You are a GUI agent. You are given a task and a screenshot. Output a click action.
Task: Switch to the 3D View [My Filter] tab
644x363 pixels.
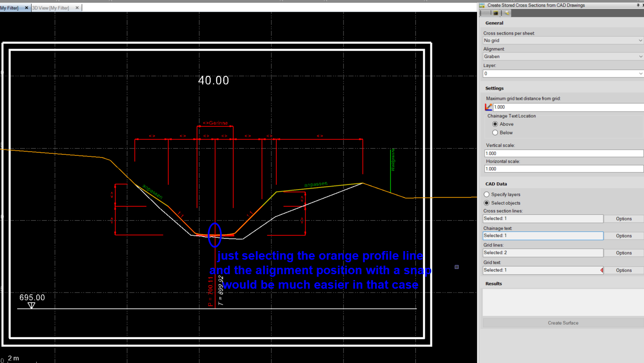[x=51, y=8]
